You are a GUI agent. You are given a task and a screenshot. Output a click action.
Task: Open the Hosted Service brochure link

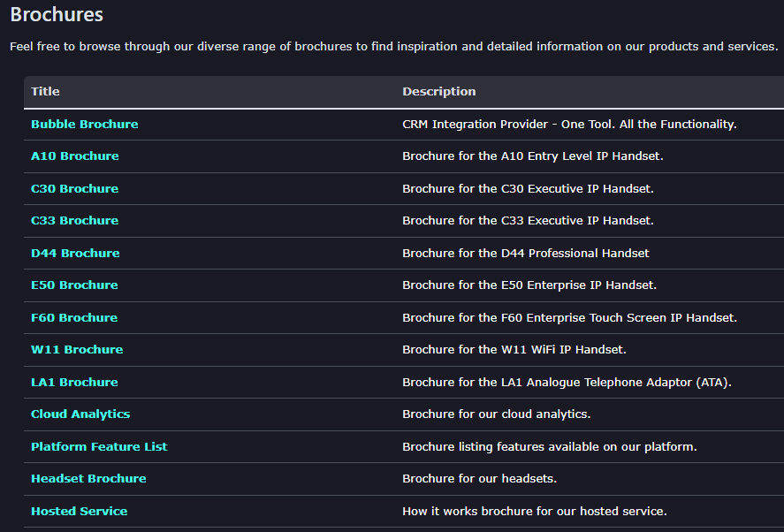[79, 511]
